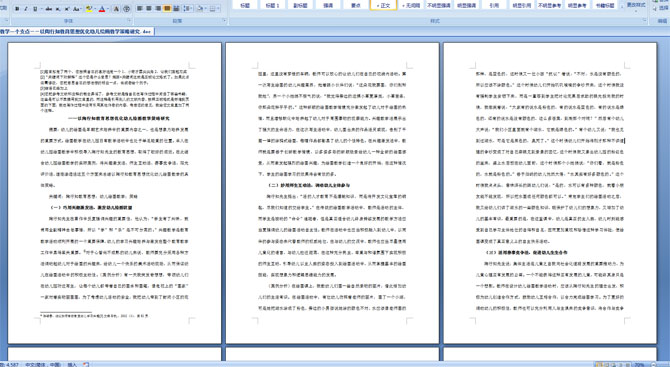This screenshot has height=367, width=670.
Task: Align paragraph text to the left
Action: coord(140,9)
